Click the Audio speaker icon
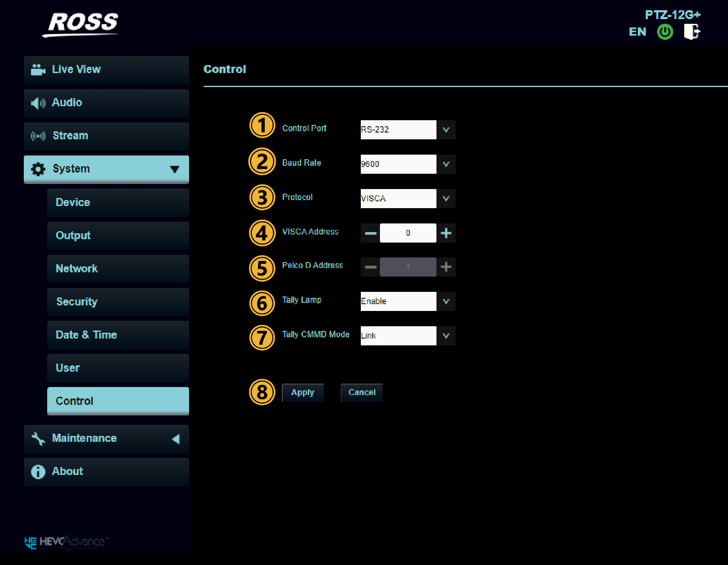This screenshot has width=728, height=565. pos(38,103)
